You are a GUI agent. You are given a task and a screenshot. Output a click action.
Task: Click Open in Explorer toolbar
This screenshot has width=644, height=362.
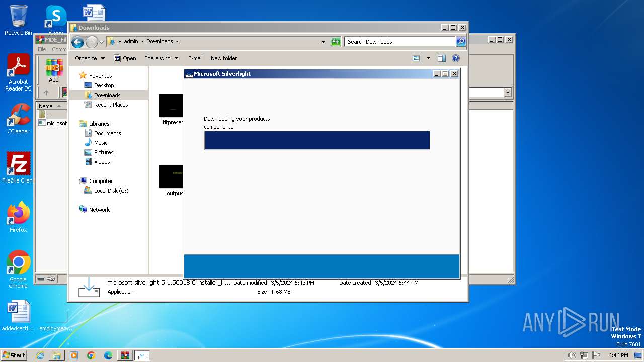click(125, 58)
